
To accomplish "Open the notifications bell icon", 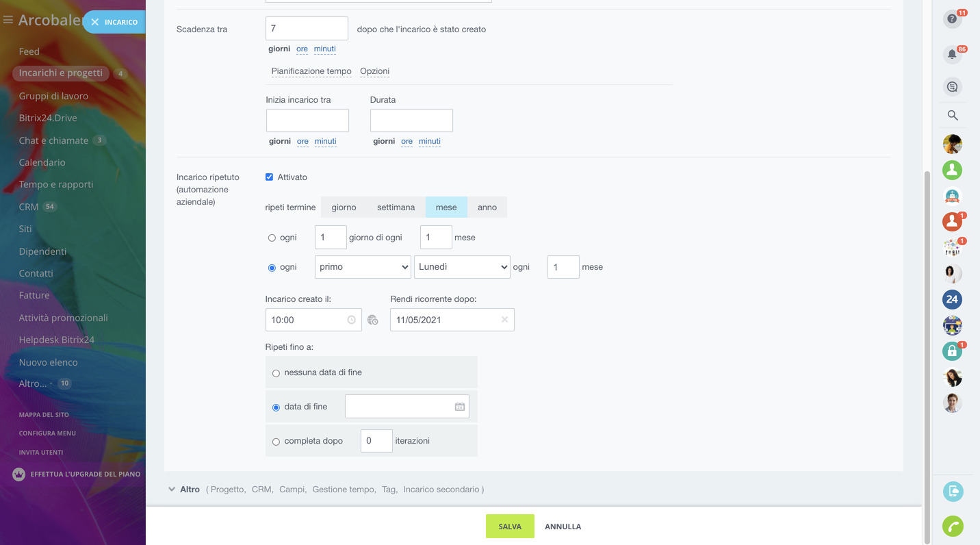I will tap(952, 55).
